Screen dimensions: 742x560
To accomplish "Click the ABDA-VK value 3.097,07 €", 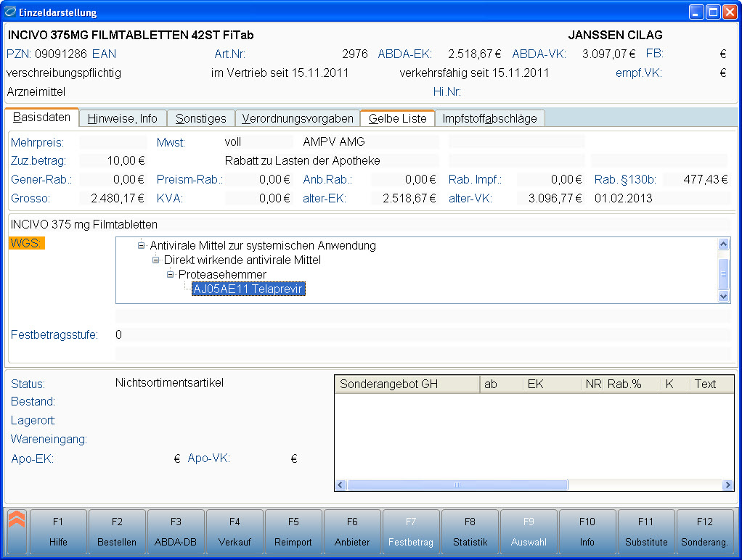I will pyautogui.click(x=608, y=54).
